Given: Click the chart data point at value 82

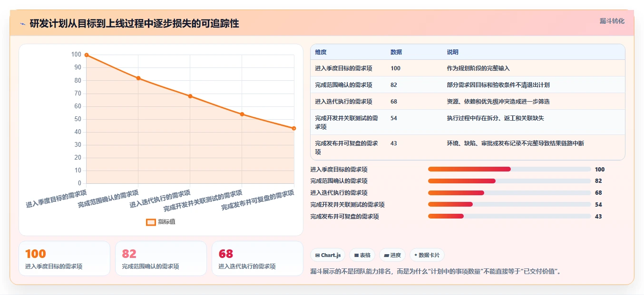Looking at the screenshot, I should coord(138,78).
